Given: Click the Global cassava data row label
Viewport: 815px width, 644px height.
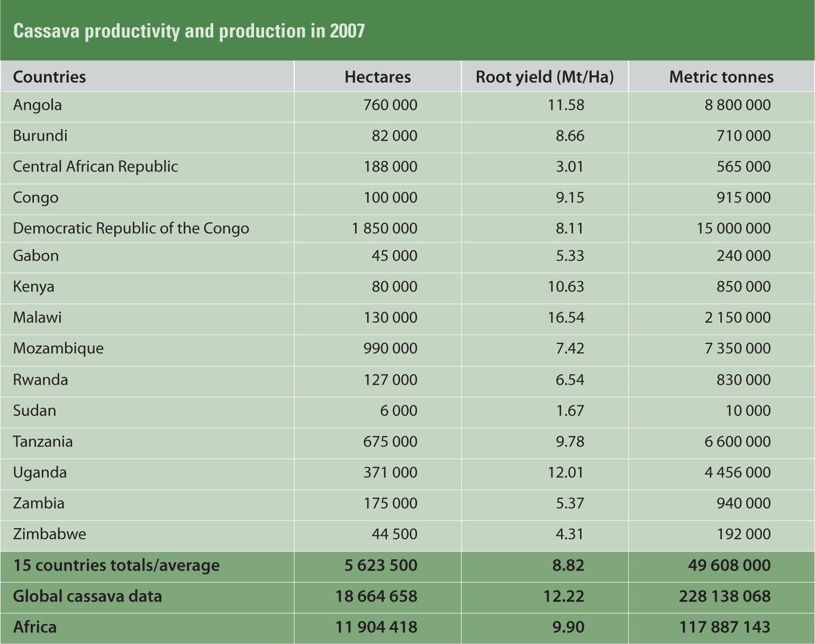Looking at the screenshot, I should [x=87, y=596].
